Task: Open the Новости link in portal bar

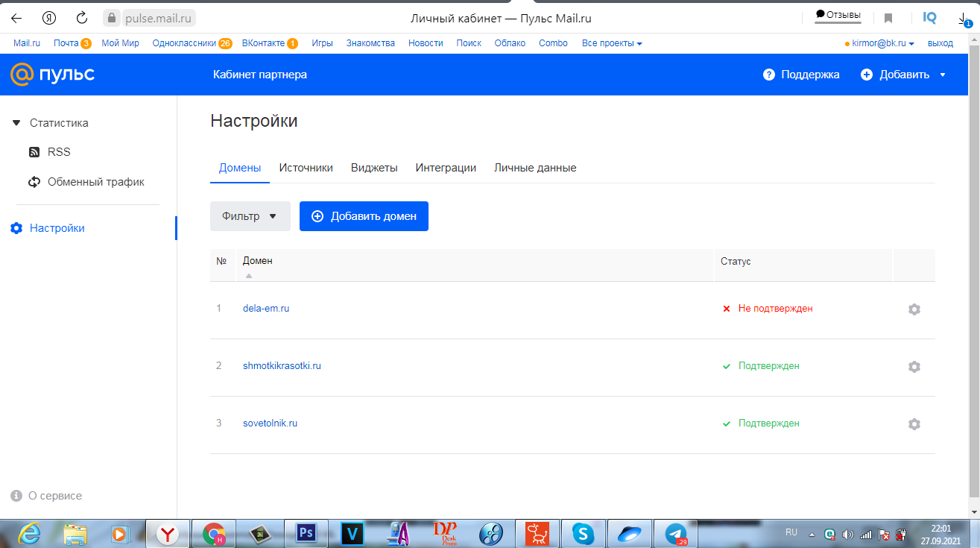Action: (x=426, y=43)
